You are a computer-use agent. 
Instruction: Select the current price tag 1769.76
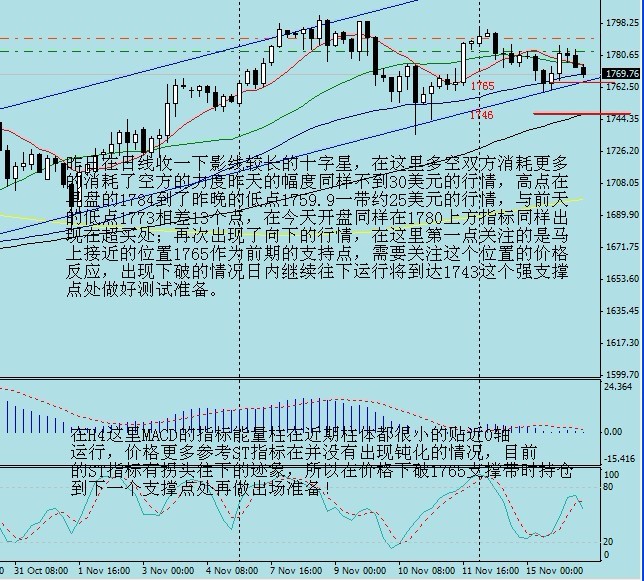coord(621,73)
